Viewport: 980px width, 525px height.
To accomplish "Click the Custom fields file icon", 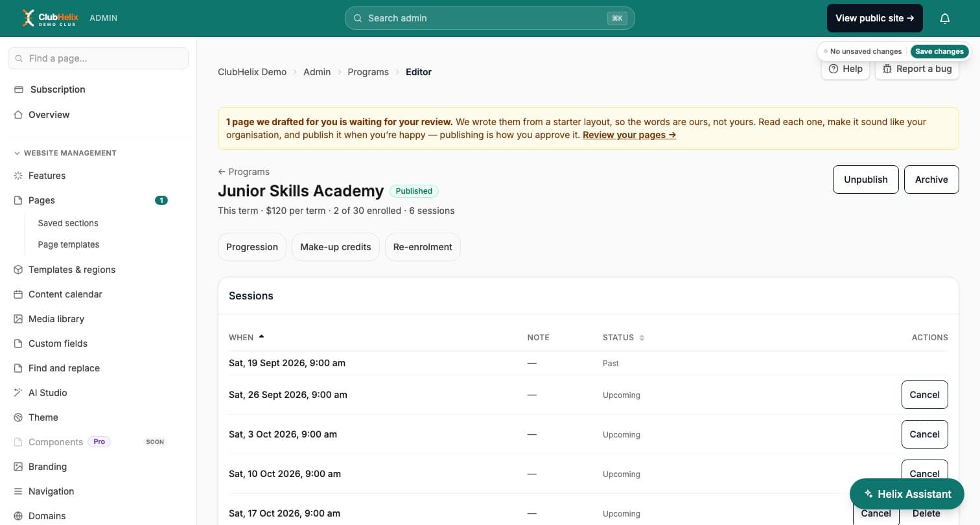I will coord(18,344).
